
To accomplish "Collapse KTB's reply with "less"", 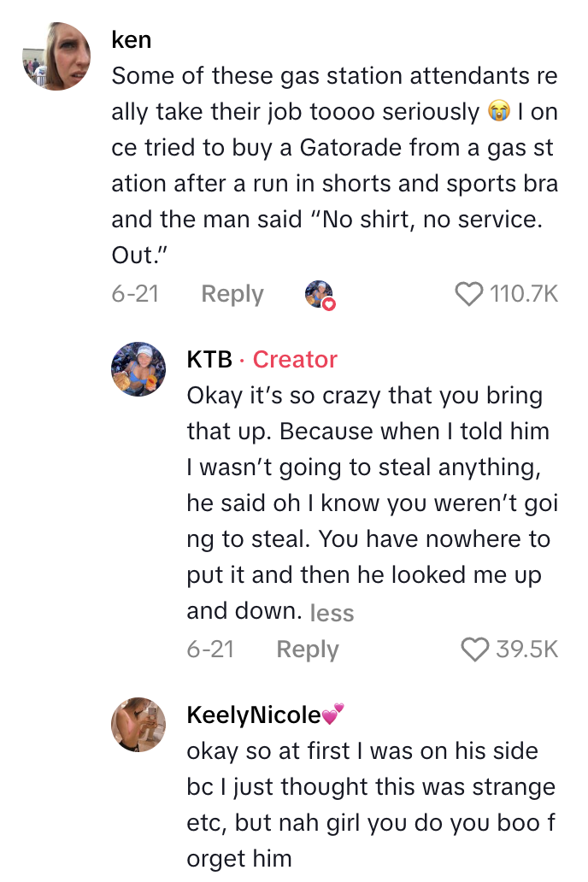I will click(332, 613).
